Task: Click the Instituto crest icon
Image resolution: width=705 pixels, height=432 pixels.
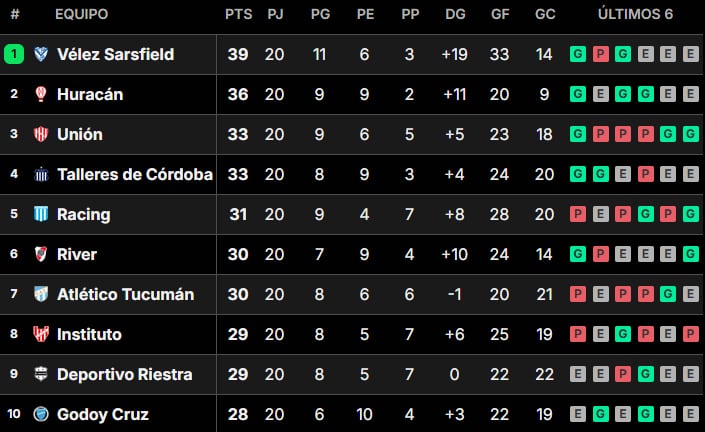Action: click(41, 334)
